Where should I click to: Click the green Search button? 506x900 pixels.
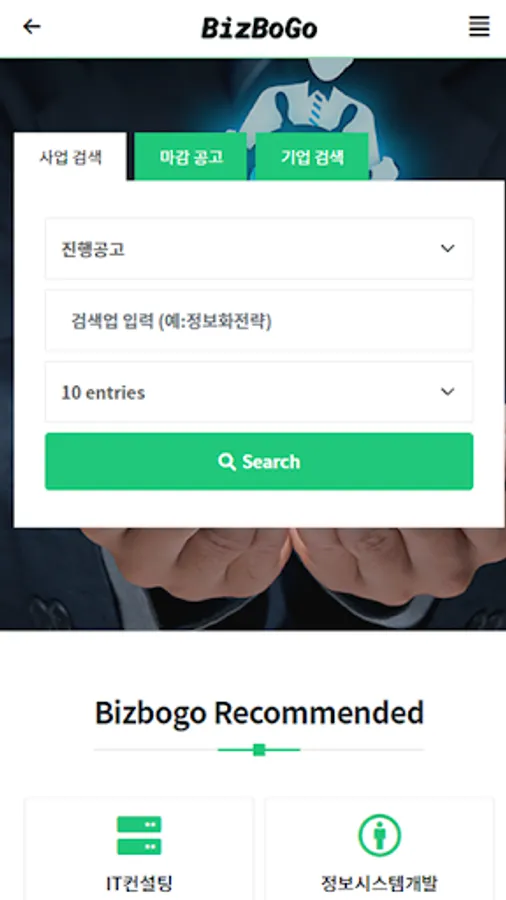click(259, 461)
